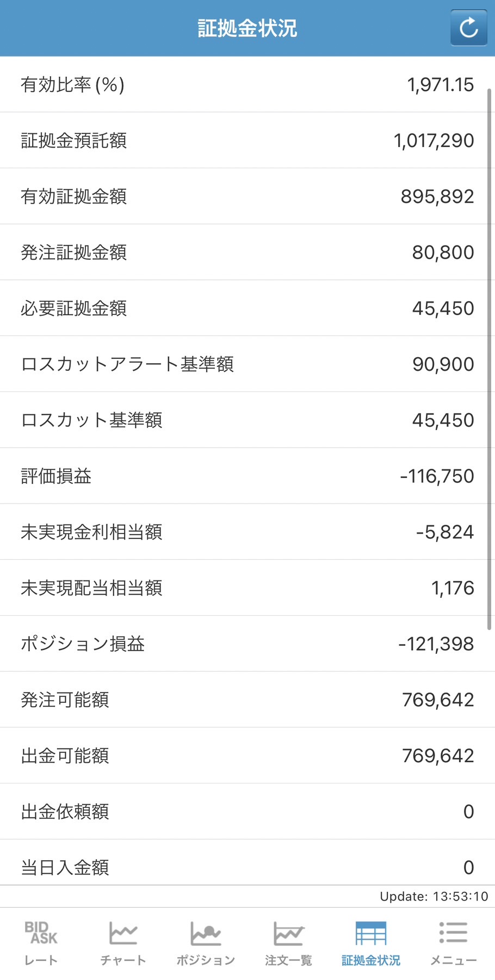The height and width of the screenshot is (980, 495).
Task: Tap the refresh icon in header
Action: (x=468, y=28)
